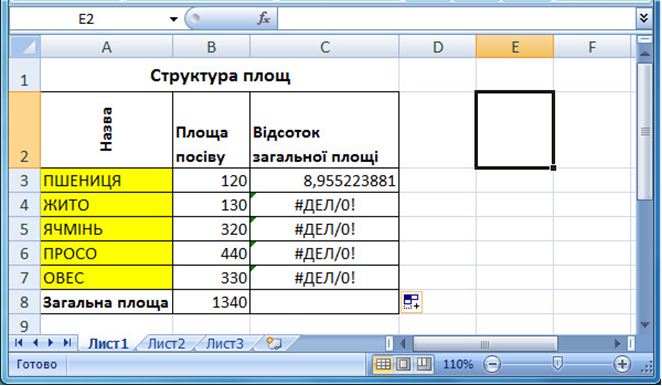
Task: Select the 'ПРОСО' cell
Action: (x=106, y=253)
